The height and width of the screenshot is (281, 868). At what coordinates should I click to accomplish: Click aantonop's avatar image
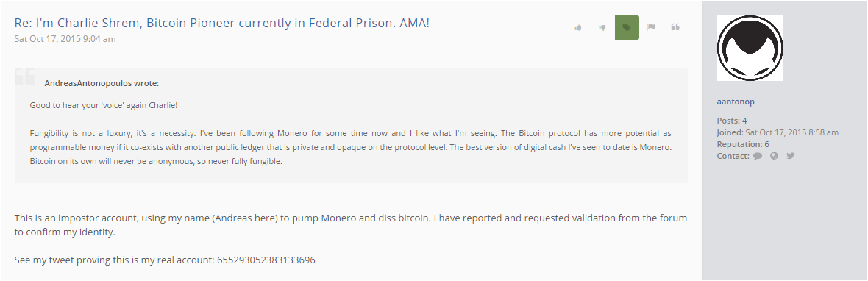(x=750, y=48)
